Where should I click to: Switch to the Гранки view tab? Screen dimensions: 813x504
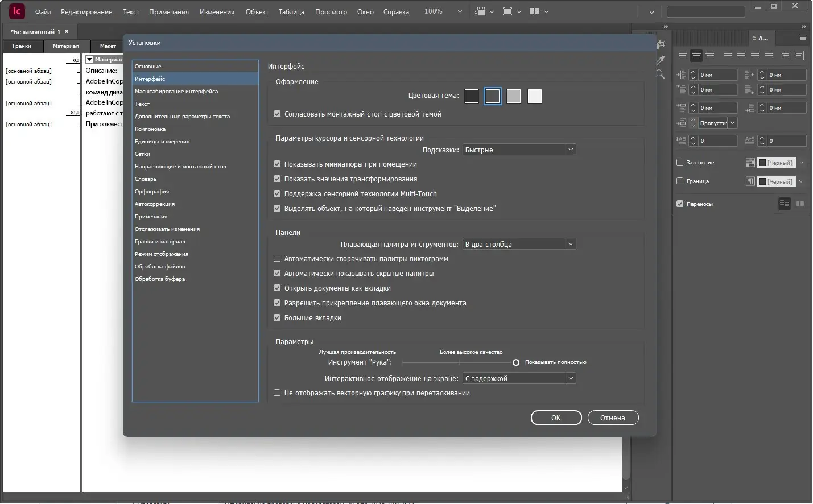point(22,46)
